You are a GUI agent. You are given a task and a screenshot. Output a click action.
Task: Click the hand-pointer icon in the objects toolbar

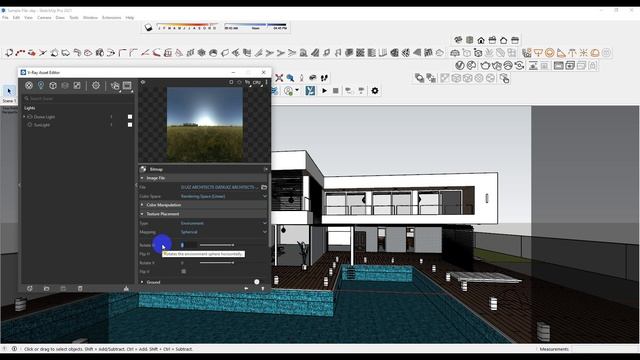click(504, 78)
